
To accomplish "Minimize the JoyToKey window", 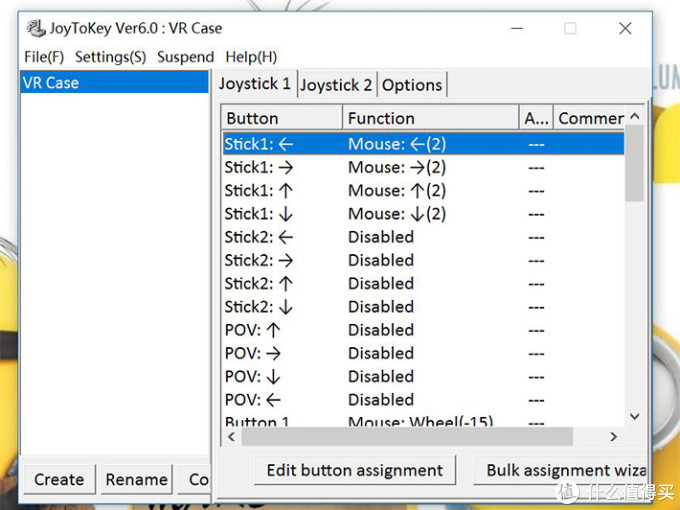I will click(x=517, y=29).
